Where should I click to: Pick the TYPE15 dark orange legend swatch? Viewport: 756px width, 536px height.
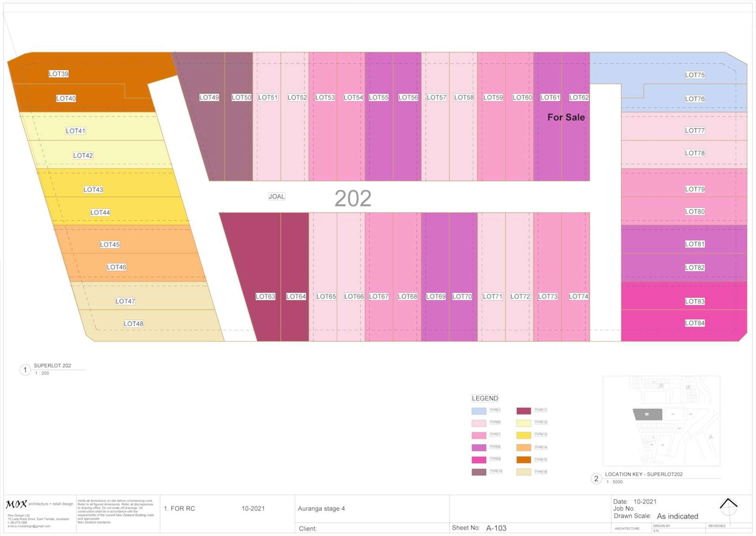[x=524, y=460]
